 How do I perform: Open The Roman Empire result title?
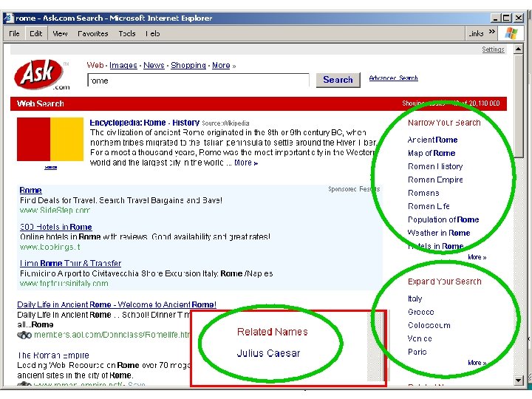coord(53,355)
